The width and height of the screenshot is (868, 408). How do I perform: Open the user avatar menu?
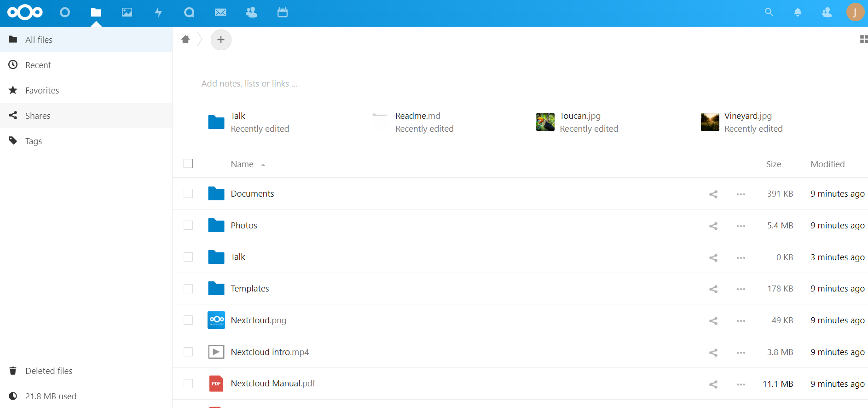click(855, 12)
